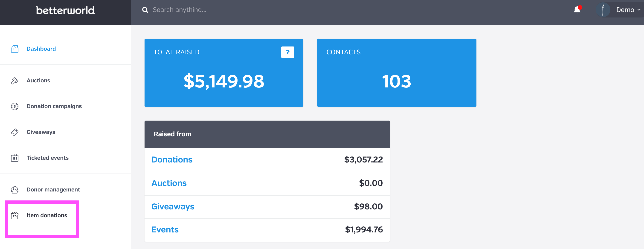Click the Search anything input field

350,10
